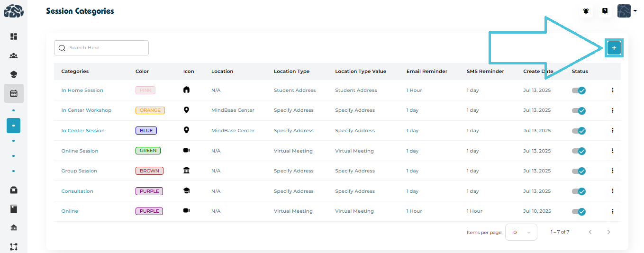Open the bank building icon in sidebar

[x=14, y=228]
